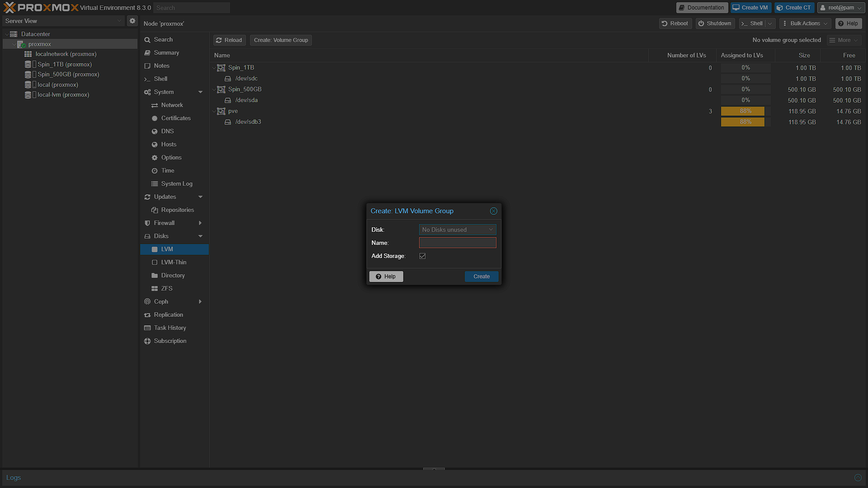Image resolution: width=868 pixels, height=488 pixels.
Task: Open the root@pam user menu
Action: (841, 8)
